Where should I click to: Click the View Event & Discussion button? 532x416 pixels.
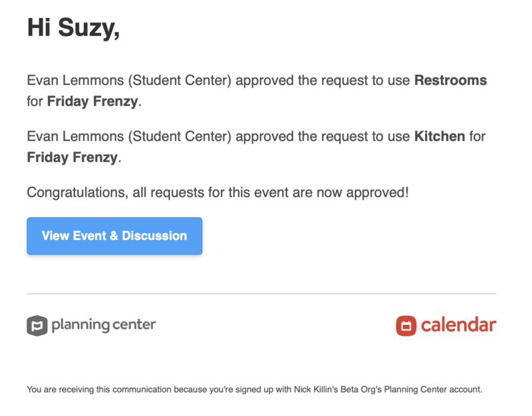[114, 236]
